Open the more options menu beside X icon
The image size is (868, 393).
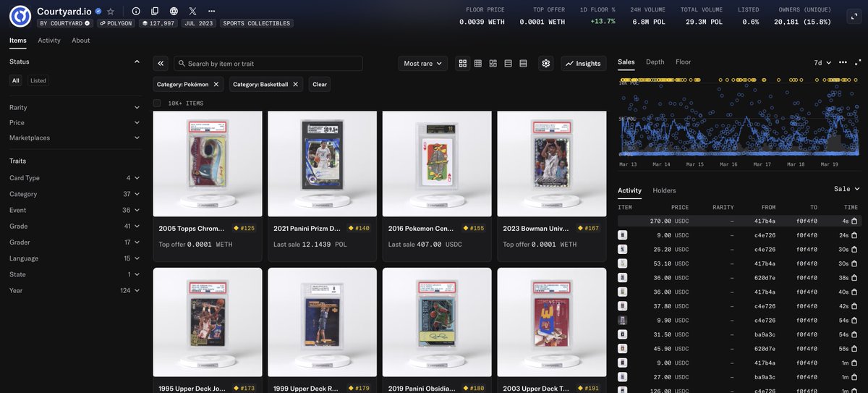coord(211,12)
